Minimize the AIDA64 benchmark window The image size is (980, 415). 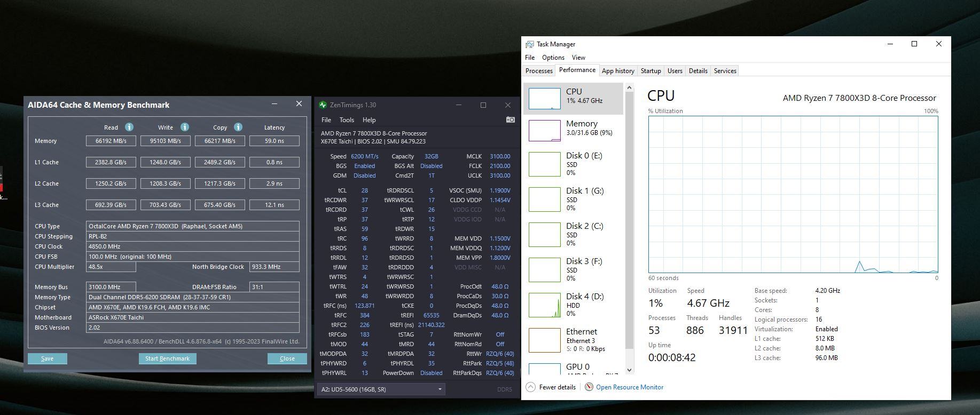pos(275,103)
